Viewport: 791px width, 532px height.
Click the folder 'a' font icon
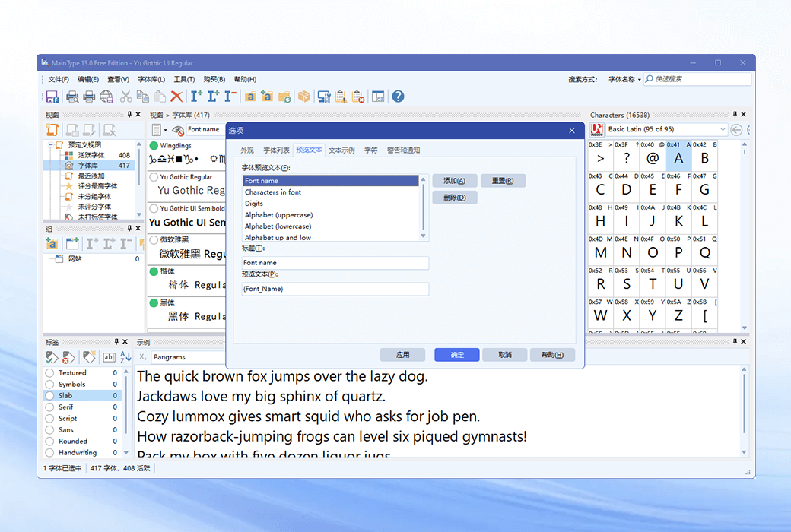(250, 97)
